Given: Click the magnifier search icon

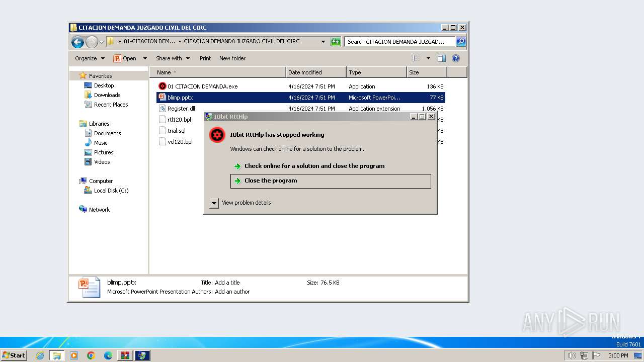Looking at the screenshot, I should [x=461, y=42].
